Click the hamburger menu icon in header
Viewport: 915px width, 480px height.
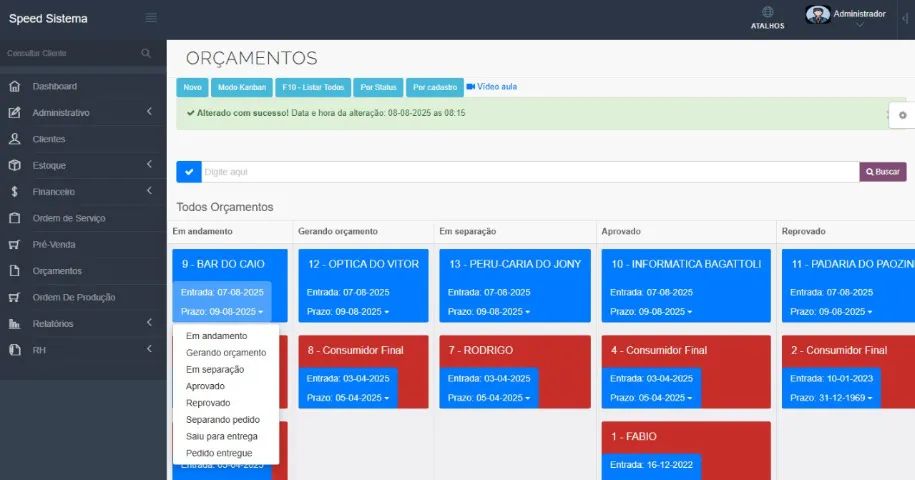(151, 18)
